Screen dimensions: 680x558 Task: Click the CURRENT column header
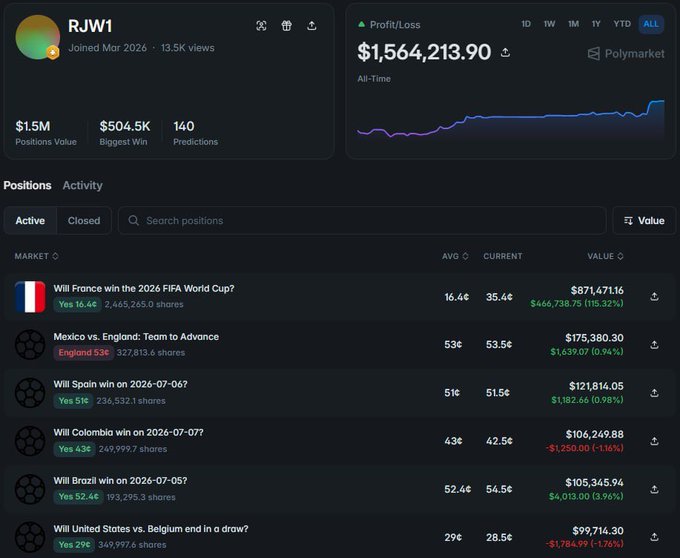click(503, 256)
